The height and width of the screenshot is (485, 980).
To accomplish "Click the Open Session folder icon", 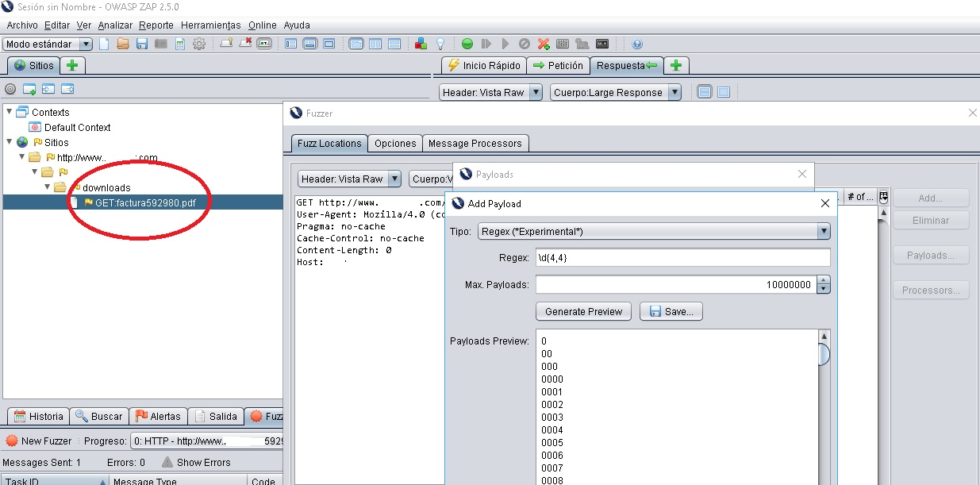I will tap(123, 44).
